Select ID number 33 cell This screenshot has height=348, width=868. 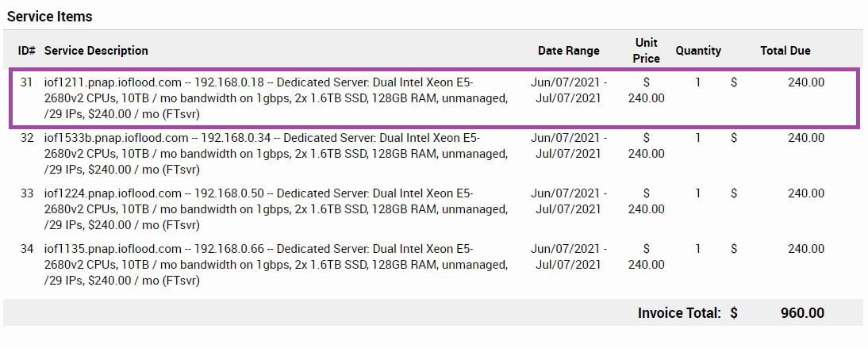click(28, 193)
